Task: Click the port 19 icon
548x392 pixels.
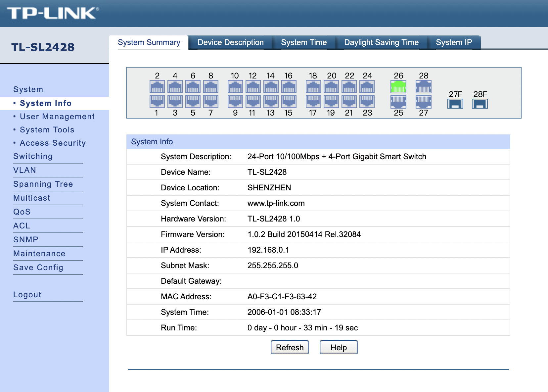Action: tap(331, 101)
